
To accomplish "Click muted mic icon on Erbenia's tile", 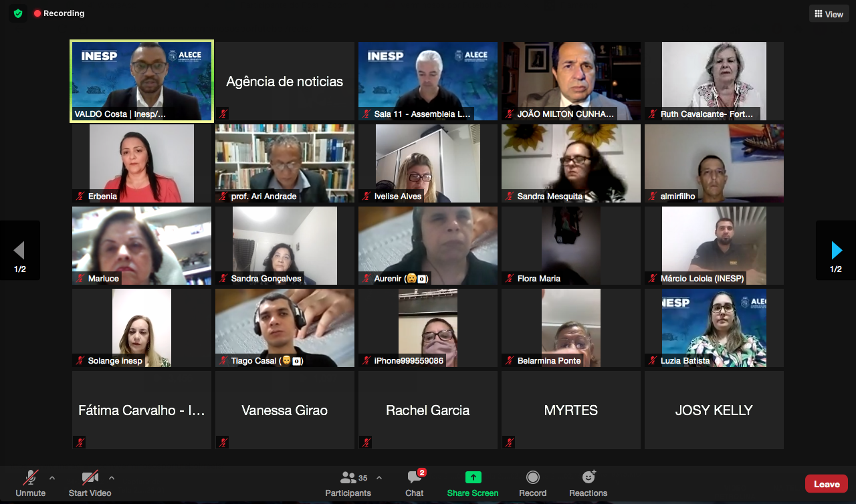I will coord(80,197).
